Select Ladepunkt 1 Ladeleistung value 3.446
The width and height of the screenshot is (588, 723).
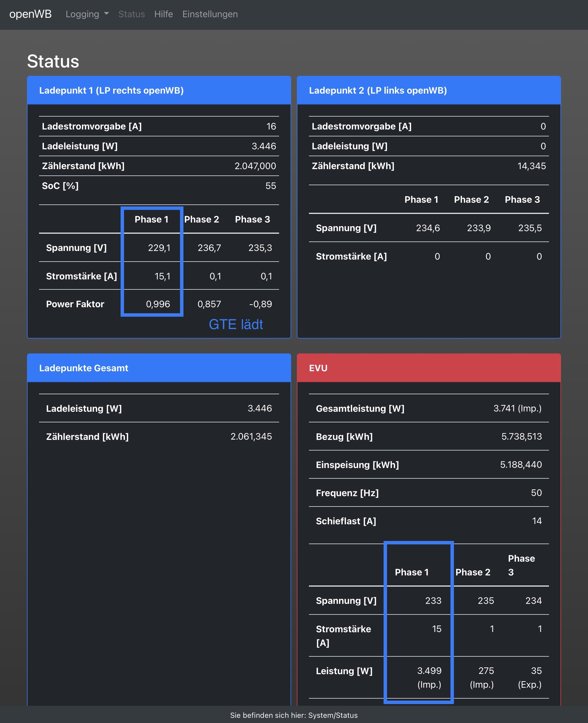tap(264, 146)
